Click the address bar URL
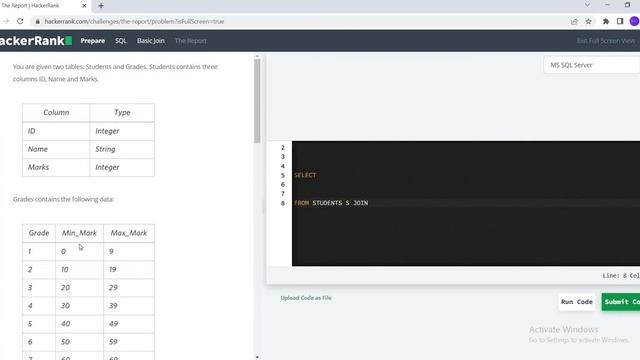640x360 pixels. (134, 22)
